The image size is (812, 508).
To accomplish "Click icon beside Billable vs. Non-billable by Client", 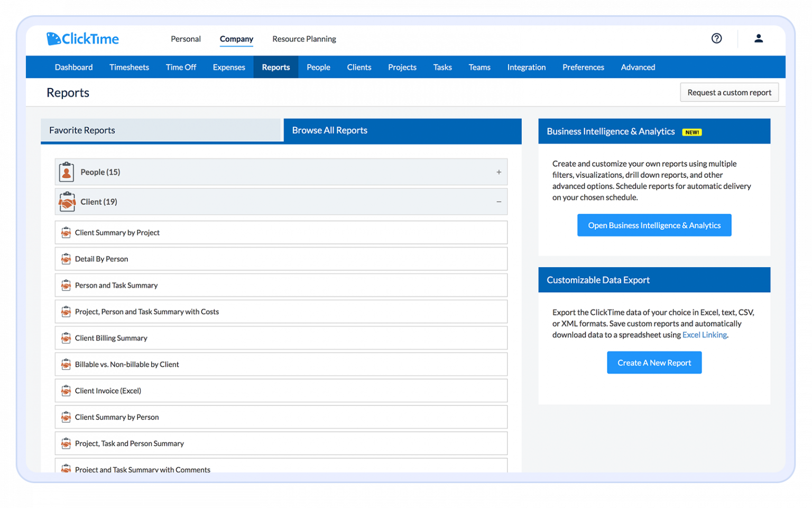I will coord(66,364).
